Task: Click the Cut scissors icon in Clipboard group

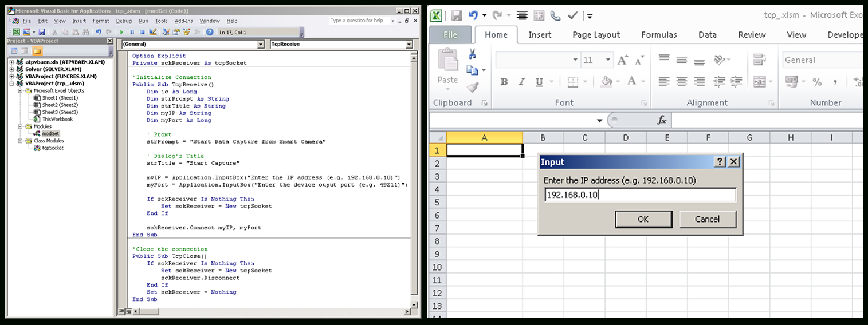Action: [472, 54]
